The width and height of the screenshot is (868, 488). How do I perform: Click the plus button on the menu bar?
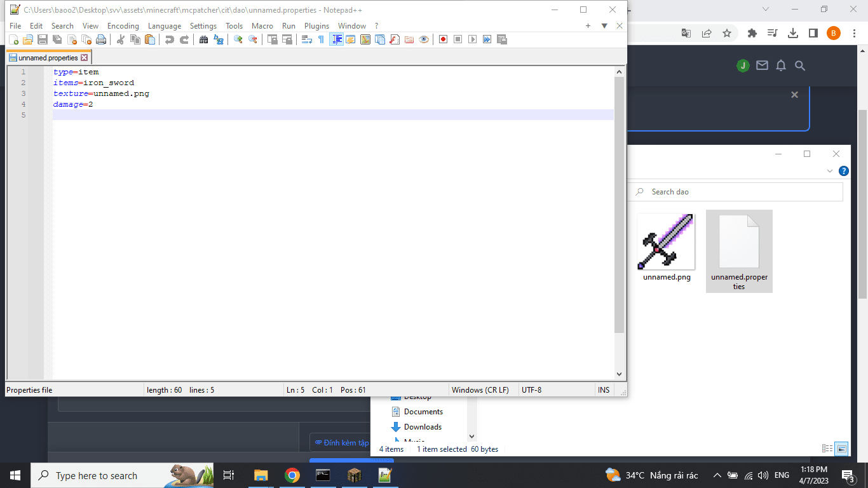[588, 26]
